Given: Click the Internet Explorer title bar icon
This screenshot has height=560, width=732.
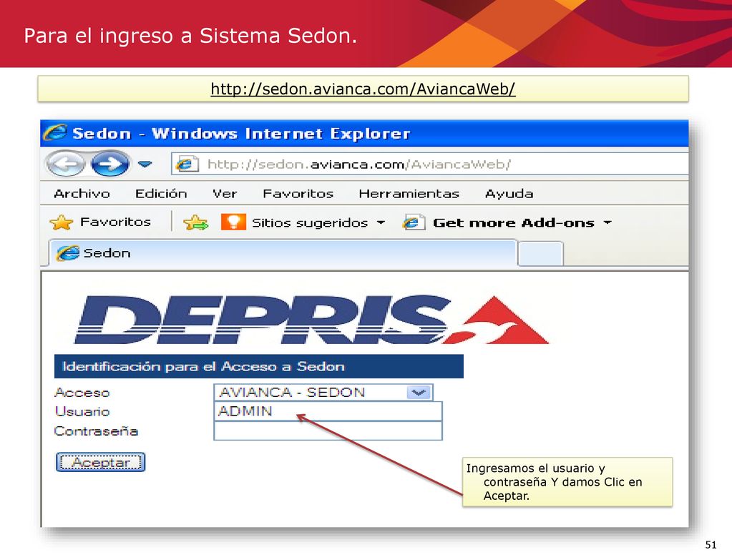Looking at the screenshot, I should pos(55,133).
